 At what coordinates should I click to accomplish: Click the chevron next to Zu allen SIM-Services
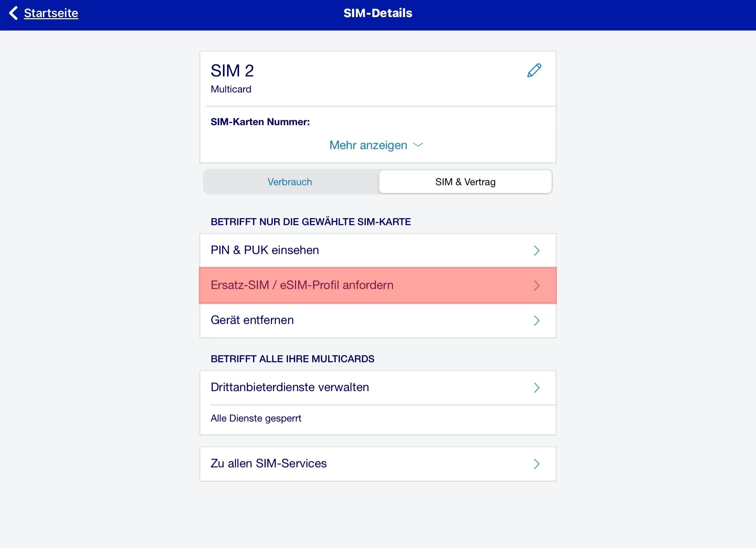(537, 464)
